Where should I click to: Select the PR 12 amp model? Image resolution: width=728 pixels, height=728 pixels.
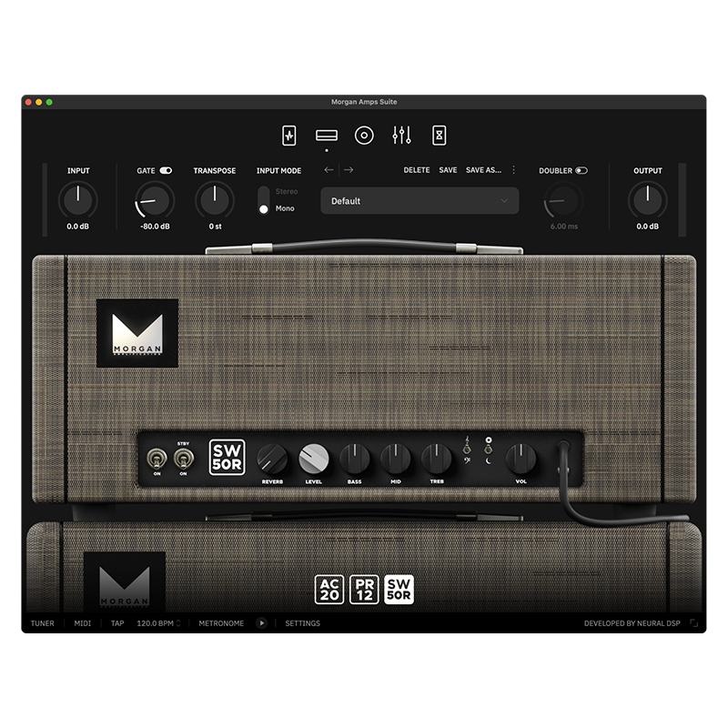[x=364, y=590]
